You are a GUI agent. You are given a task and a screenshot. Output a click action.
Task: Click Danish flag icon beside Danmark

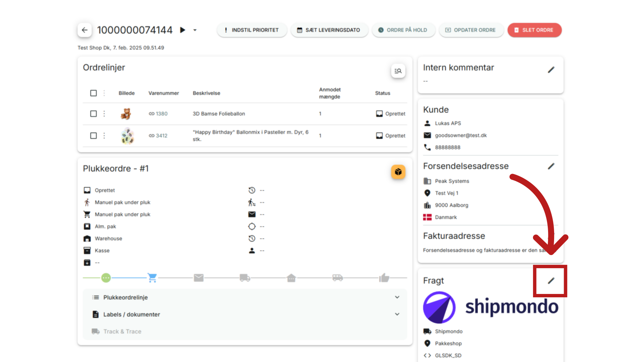(427, 217)
